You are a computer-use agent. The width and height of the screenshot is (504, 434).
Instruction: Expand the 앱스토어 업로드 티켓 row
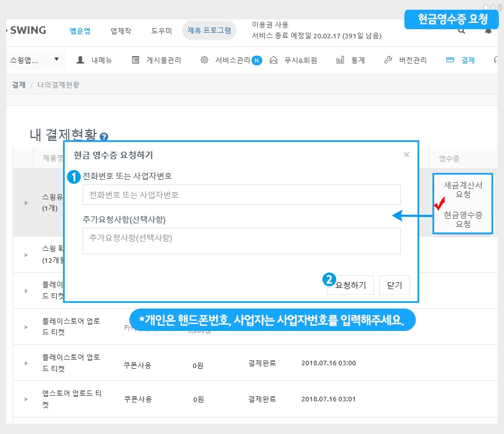[26, 399]
